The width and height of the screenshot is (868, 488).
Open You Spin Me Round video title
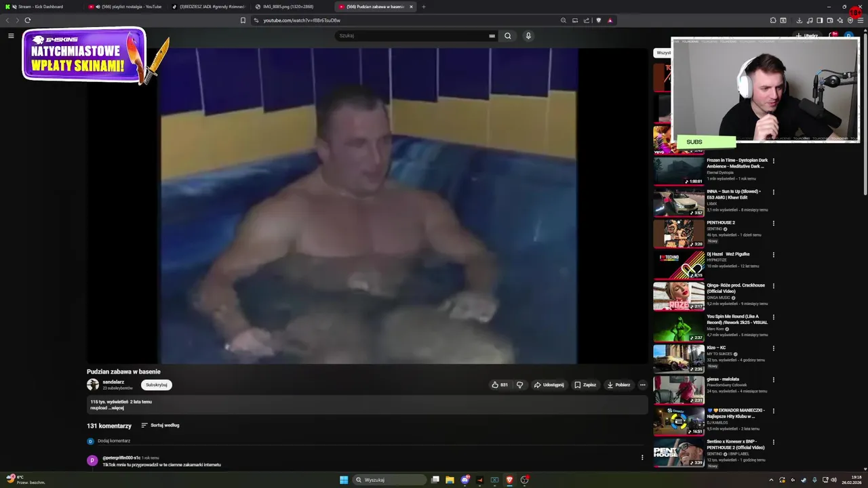(737, 319)
